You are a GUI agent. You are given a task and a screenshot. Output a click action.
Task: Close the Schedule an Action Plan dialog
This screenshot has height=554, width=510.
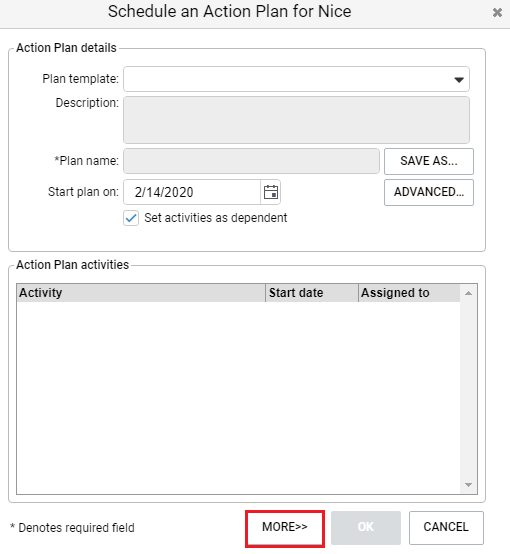[497, 13]
